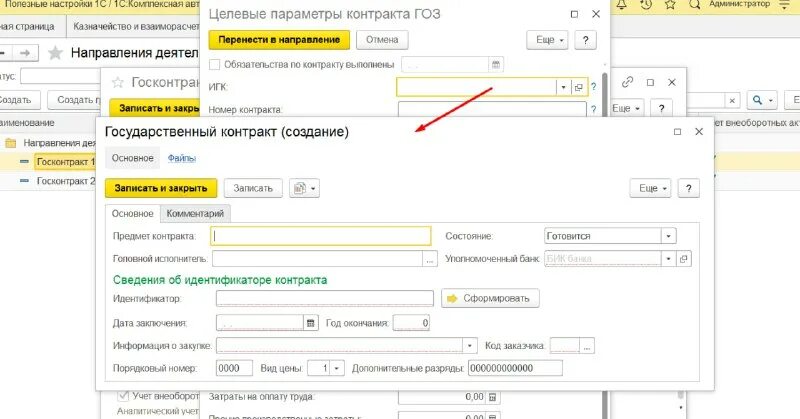Open the search magnifier dropdown in main list
800x419 pixels.
(x=762, y=100)
